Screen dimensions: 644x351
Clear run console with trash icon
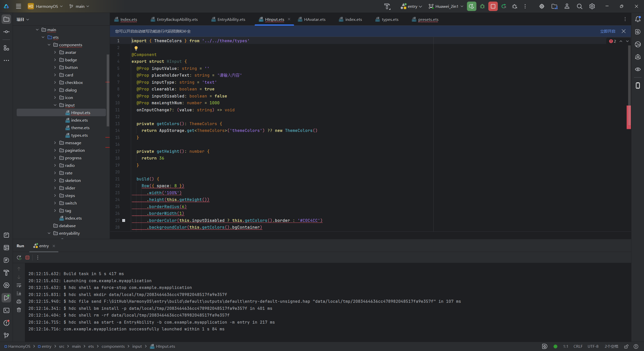tap(19, 310)
